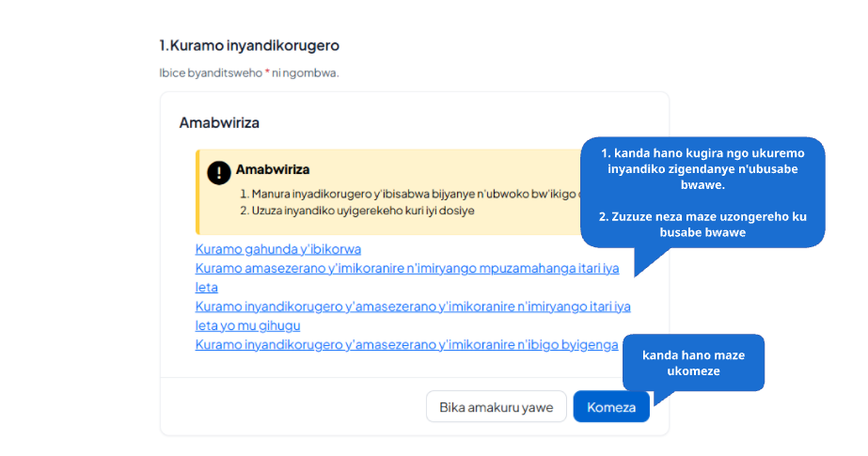Click the blue 'Komeza' button
The height and width of the screenshot is (456, 868).
[x=611, y=407]
